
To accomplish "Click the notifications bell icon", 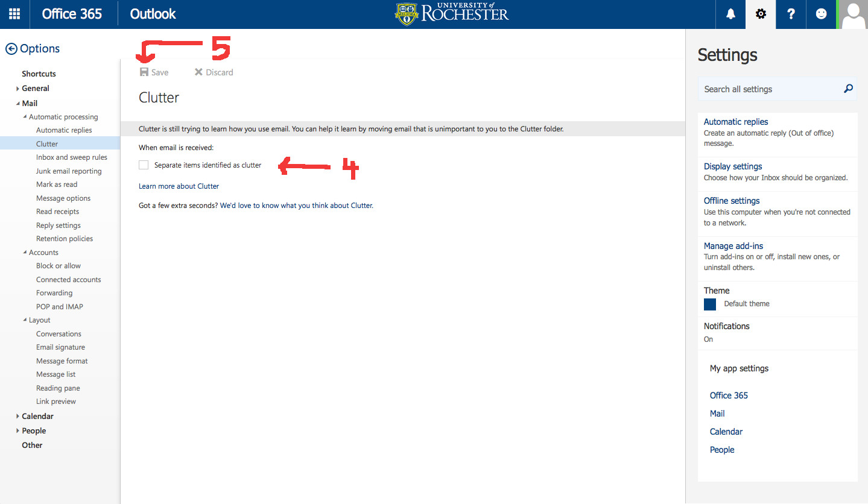I will pyautogui.click(x=730, y=14).
